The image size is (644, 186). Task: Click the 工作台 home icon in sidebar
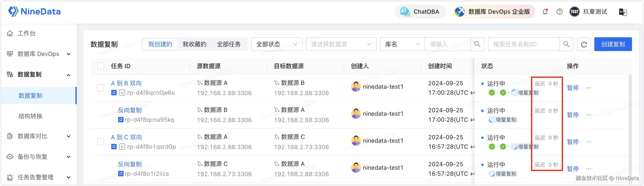pyautogui.click(x=10, y=33)
